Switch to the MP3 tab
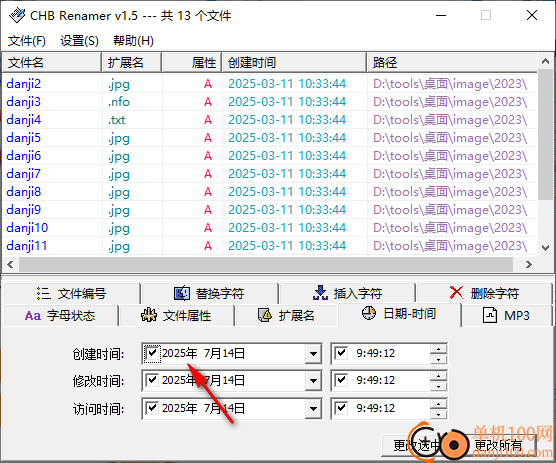556x463 pixels. (507, 316)
